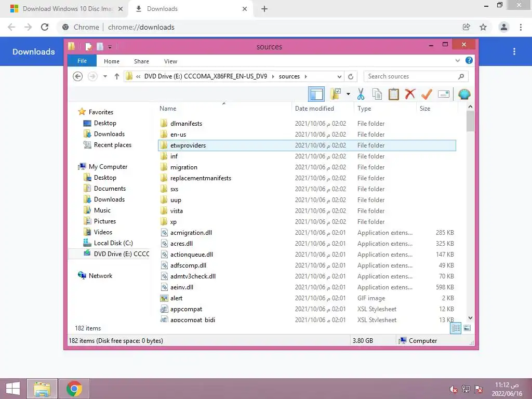Select the replacementmanifests folder

tap(307, 178)
